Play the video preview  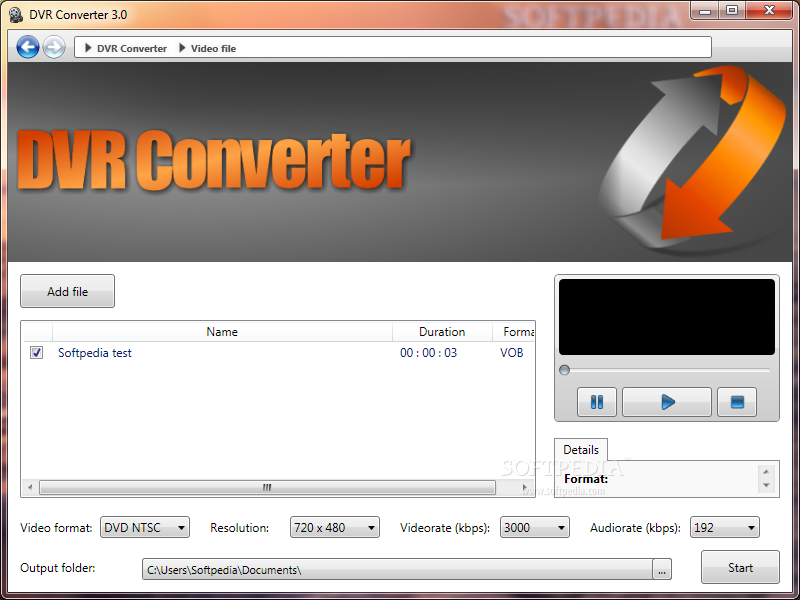[x=666, y=402]
